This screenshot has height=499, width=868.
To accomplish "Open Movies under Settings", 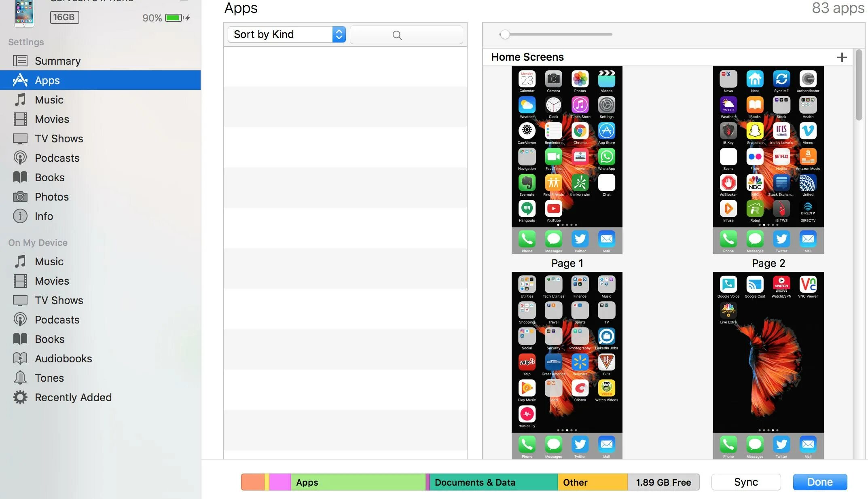I will click(100, 119).
